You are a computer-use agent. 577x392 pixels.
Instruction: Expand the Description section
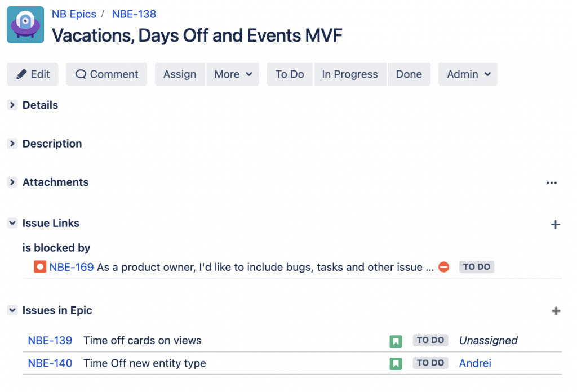click(x=12, y=144)
